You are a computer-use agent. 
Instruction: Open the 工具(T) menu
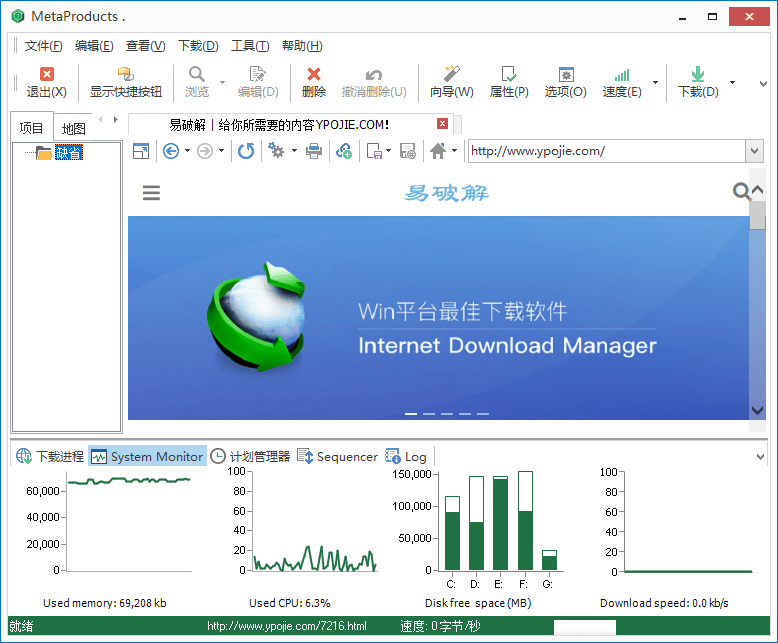(250, 46)
